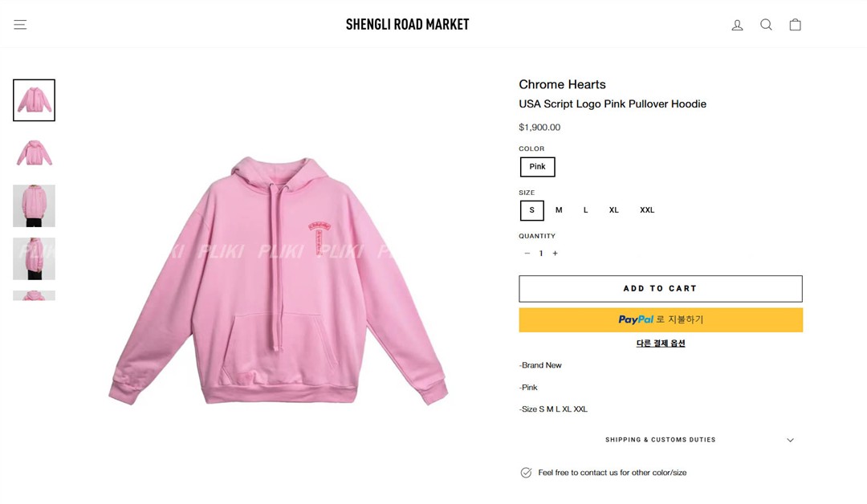Choose size M
This screenshot has width=867, height=504.
click(559, 210)
